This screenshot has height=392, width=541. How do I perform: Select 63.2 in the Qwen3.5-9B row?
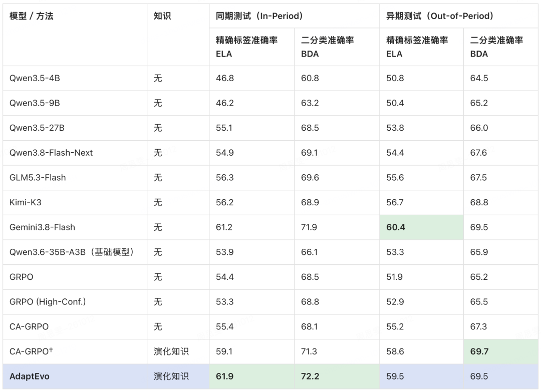click(310, 103)
